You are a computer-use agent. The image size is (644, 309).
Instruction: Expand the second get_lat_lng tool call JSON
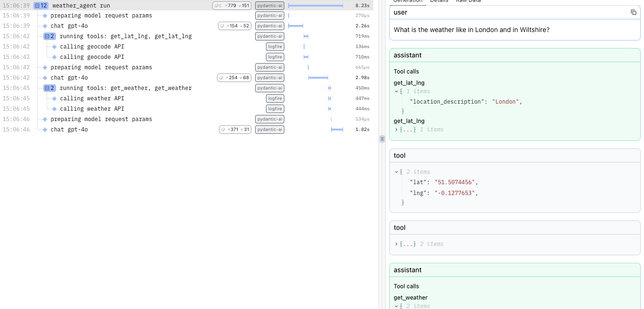[396, 130]
